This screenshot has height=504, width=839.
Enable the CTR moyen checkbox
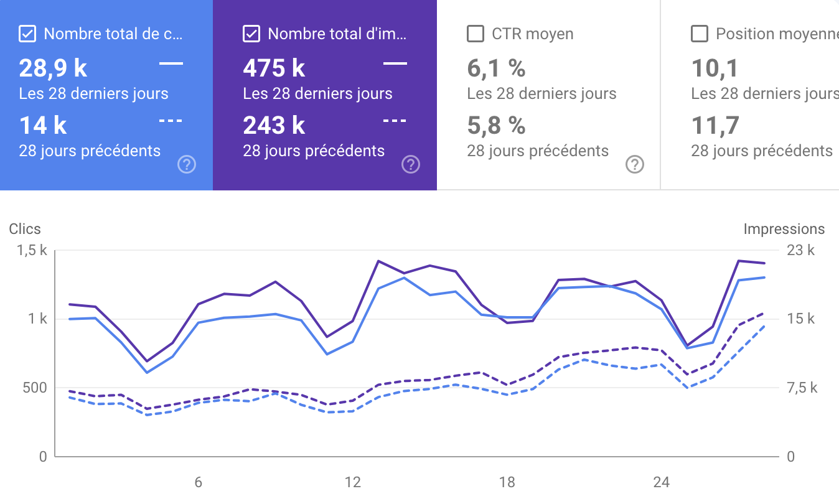pos(476,34)
